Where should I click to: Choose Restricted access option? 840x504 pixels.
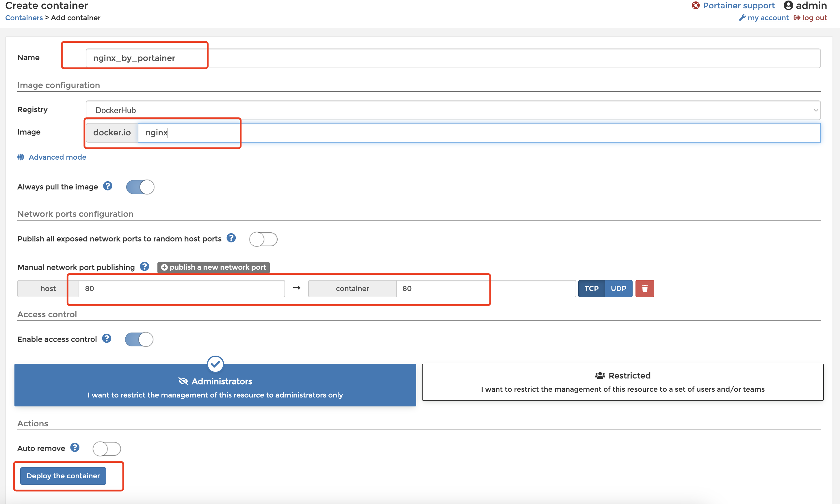coord(622,382)
